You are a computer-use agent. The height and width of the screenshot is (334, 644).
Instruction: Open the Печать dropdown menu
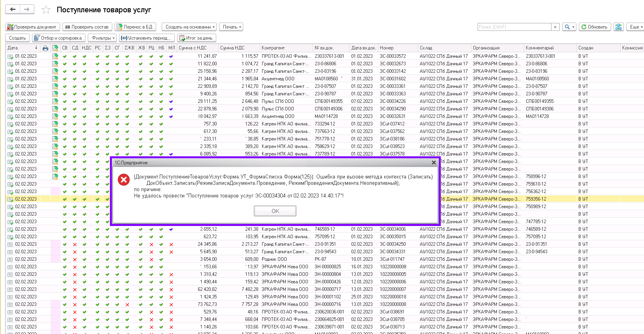pos(231,27)
